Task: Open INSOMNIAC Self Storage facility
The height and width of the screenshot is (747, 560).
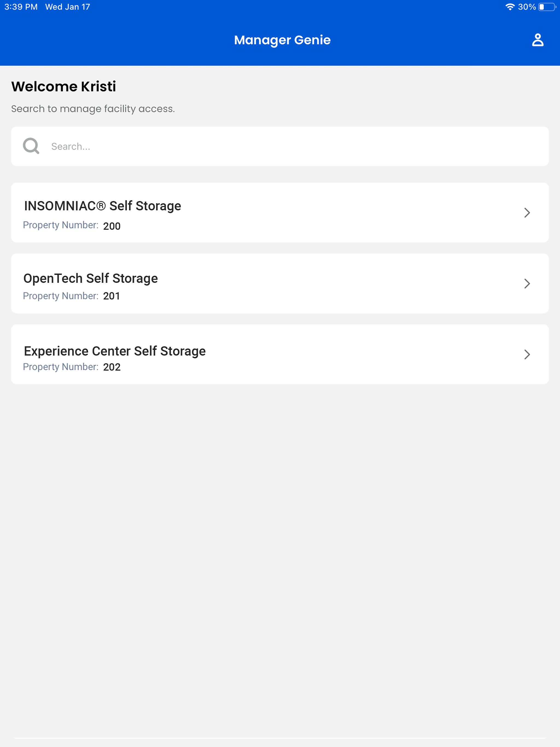Action: coord(280,212)
